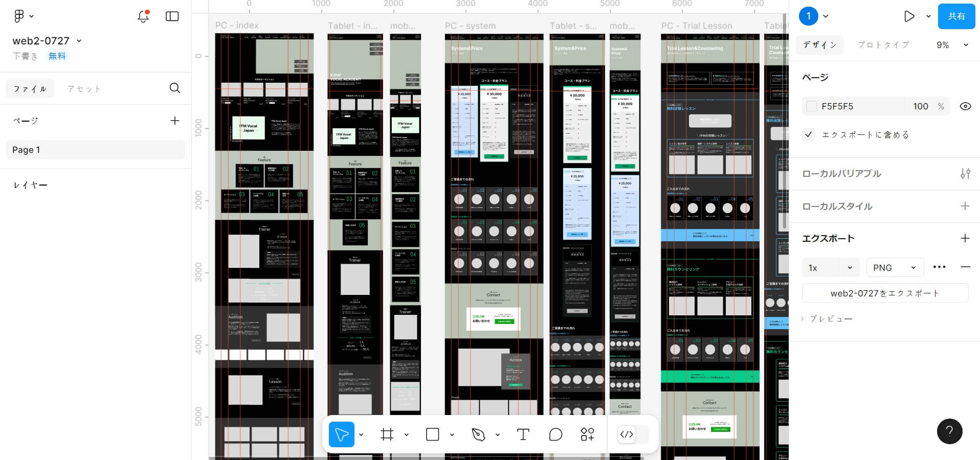This screenshot has height=460, width=980.
Task: Select the Text tool
Action: [523, 434]
